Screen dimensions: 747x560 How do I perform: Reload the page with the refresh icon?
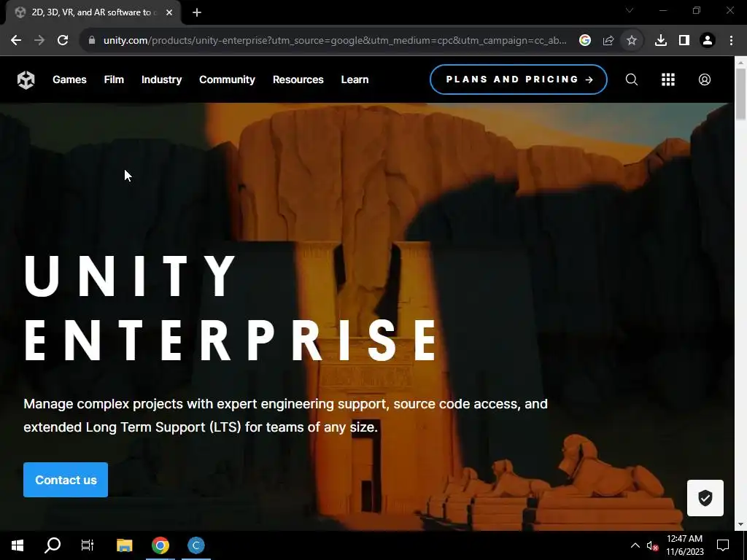point(63,41)
